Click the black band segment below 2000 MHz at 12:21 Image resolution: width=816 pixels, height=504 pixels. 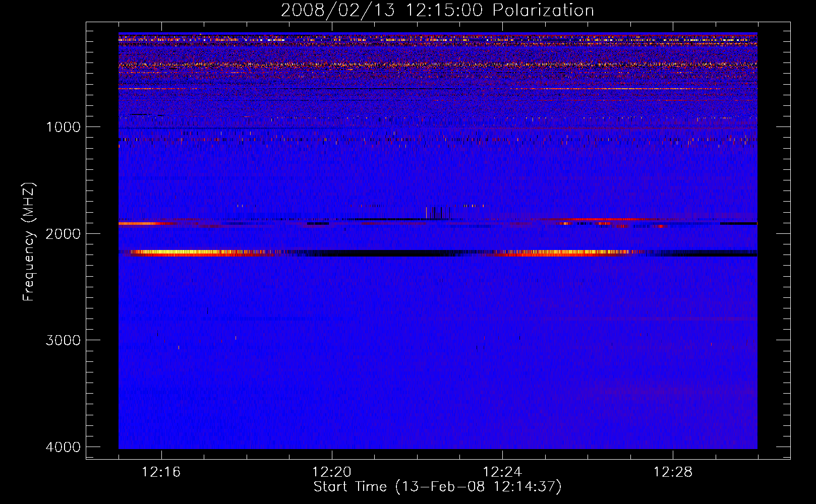(x=383, y=254)
